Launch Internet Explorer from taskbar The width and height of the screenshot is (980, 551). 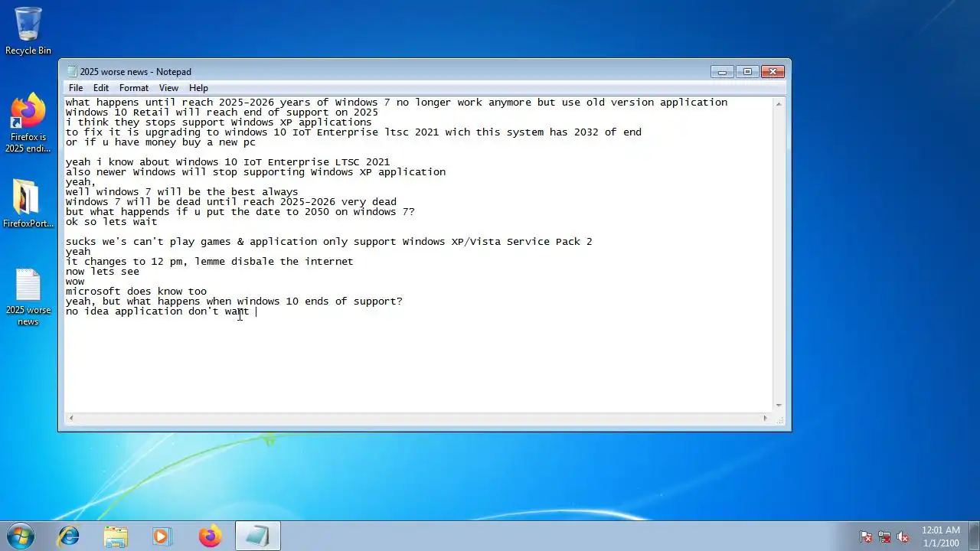pos(69,536)
